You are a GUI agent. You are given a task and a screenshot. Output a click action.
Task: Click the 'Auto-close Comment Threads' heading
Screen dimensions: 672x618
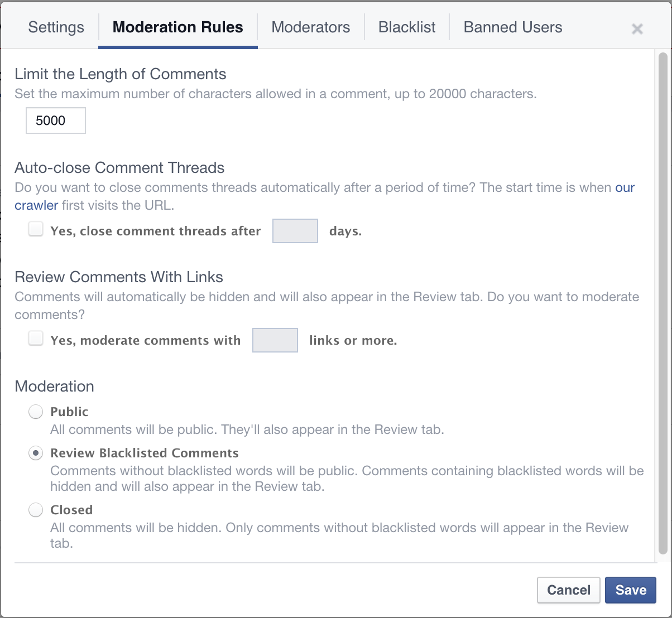[x=119, y=168]
